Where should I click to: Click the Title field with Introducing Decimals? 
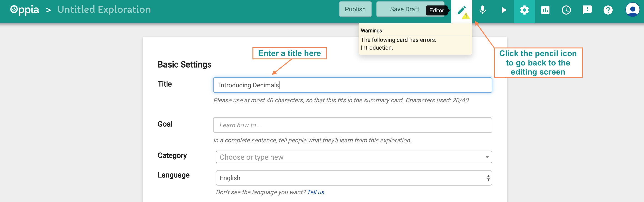pyautogui.click(x=352, y=85)
